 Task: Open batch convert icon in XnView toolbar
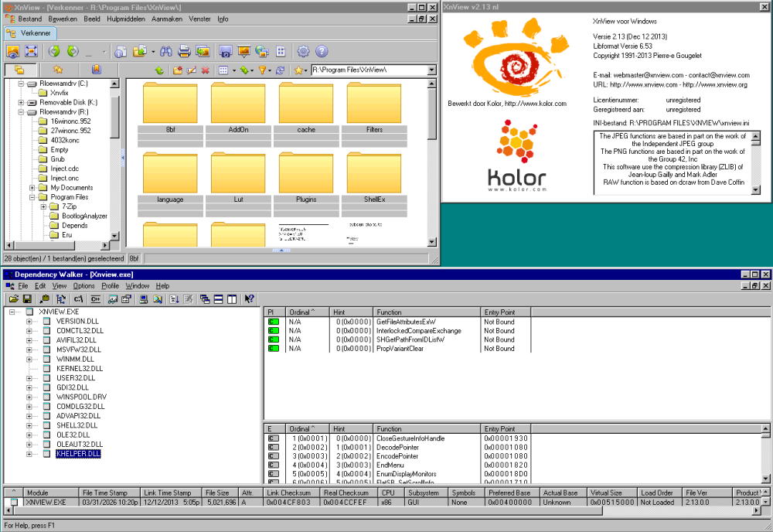coord(203,51)
